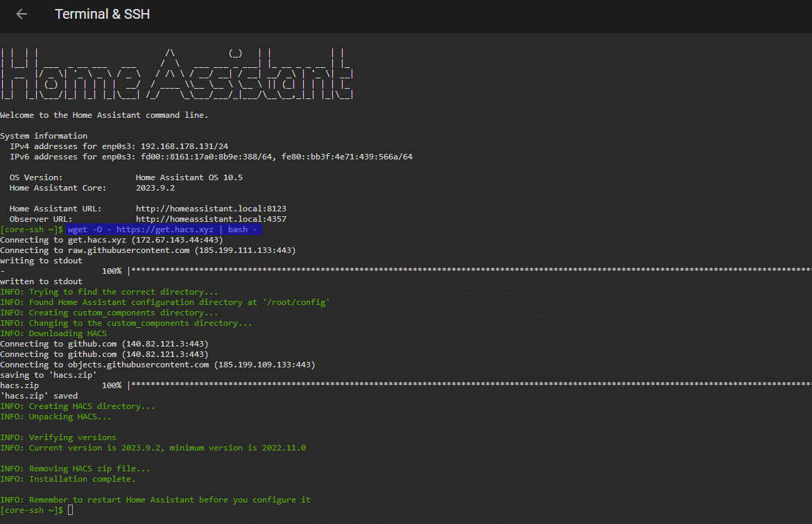The image size is (812, 524).
Task: Click the 'Installation complete' message line
Action: tap(68, 479)
